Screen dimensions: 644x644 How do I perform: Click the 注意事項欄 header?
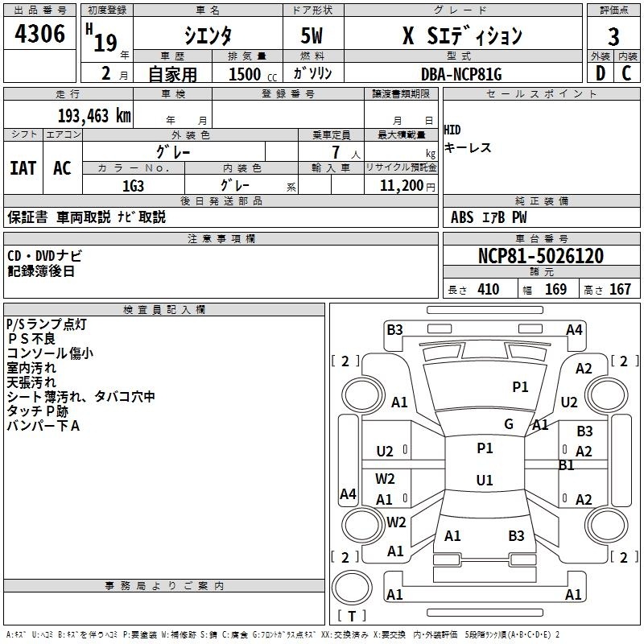click(x=221, y=239)
